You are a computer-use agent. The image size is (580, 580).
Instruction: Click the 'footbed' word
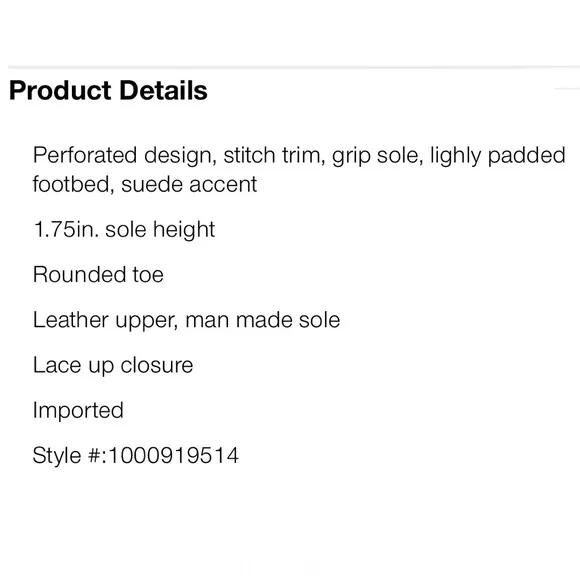point(74,184)
